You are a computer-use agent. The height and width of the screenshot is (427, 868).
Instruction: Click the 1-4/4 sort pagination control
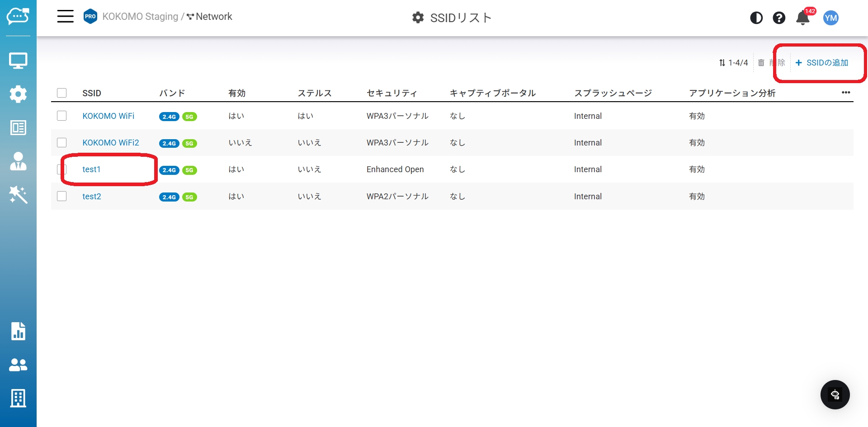(x=733, y=63)
